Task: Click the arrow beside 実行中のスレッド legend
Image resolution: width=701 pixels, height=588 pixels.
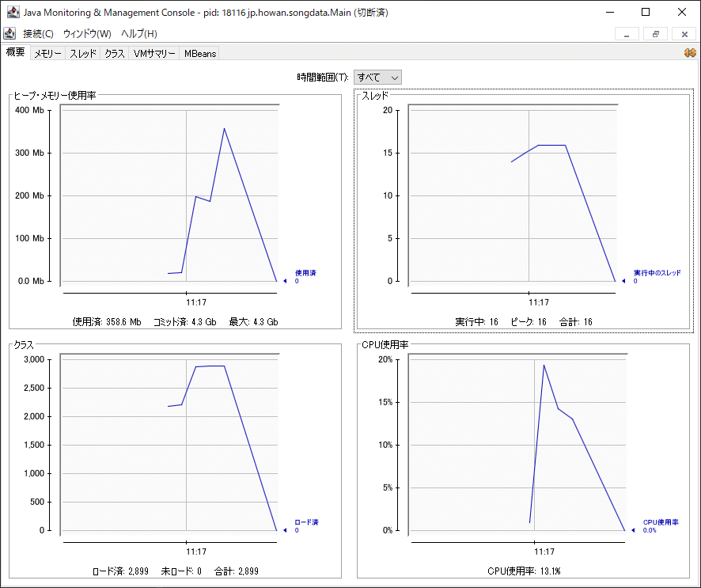Action: [623, 279]
